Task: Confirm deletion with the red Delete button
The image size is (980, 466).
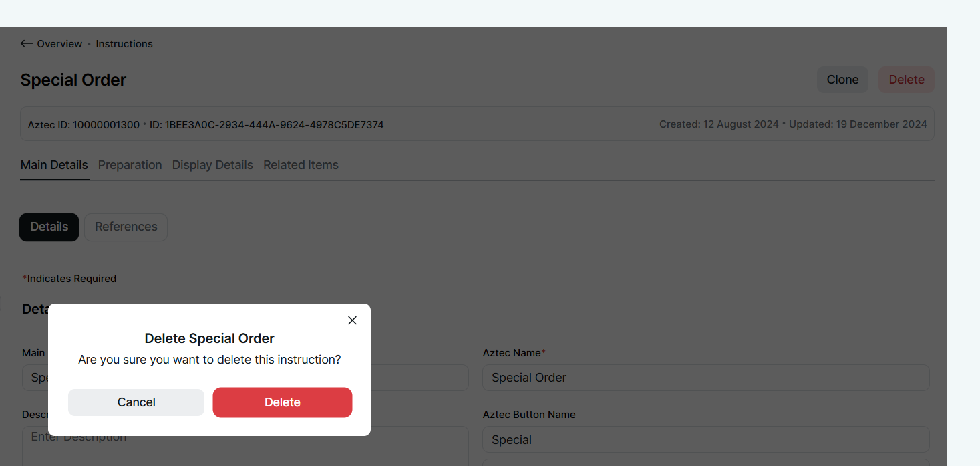Action: (282, 402)
